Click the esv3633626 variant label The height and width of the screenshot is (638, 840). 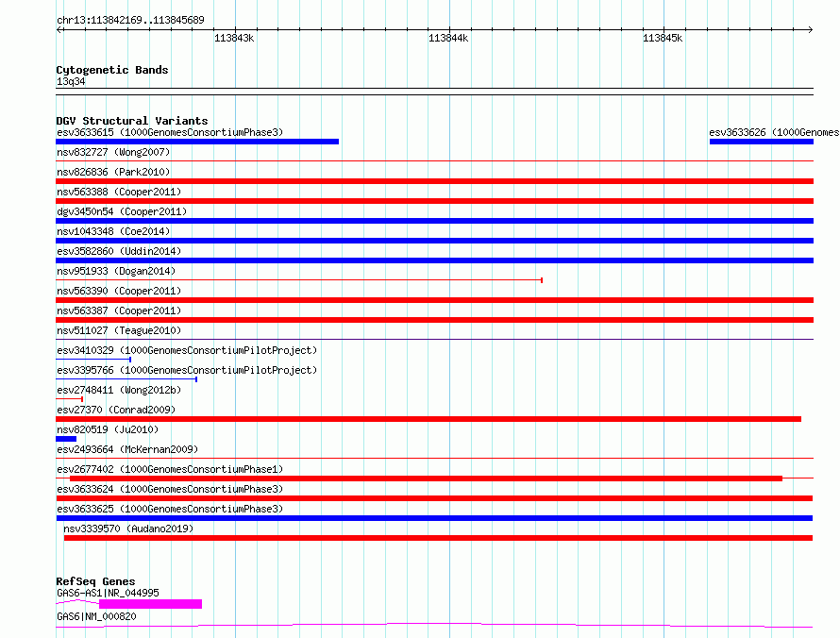click(774, 132)
